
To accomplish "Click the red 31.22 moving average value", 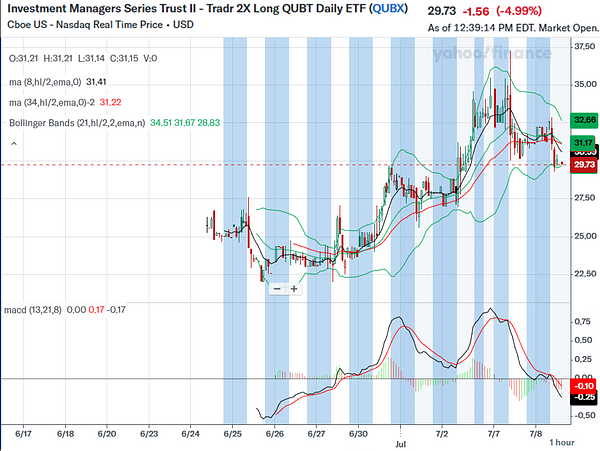I will point(110,103).
